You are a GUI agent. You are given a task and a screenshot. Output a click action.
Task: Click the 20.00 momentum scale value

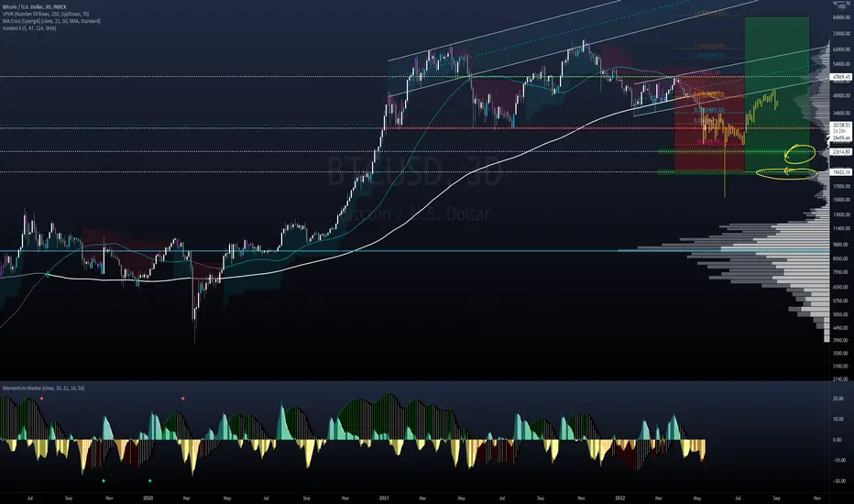pos(838,399)
